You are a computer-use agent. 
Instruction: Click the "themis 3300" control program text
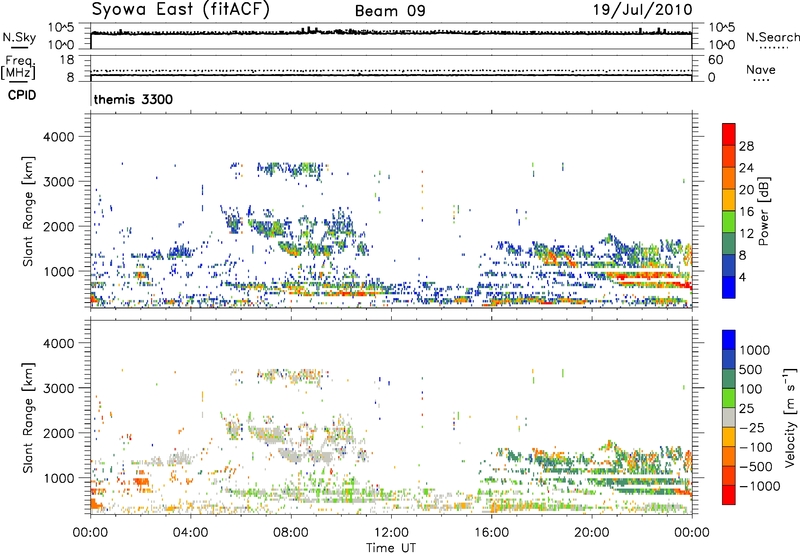133,99
